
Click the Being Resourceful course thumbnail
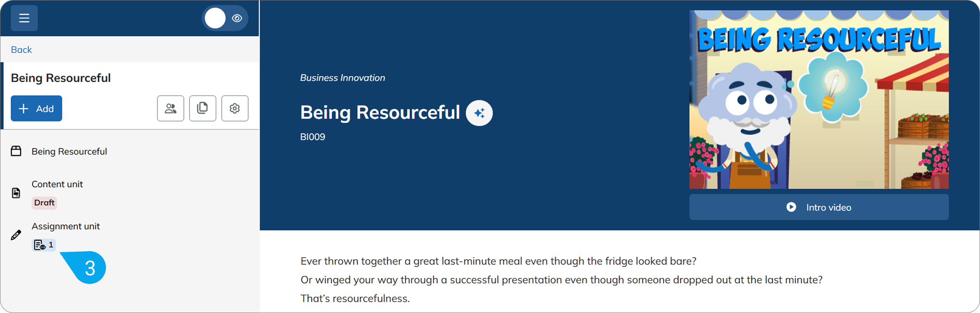point(819,100)
